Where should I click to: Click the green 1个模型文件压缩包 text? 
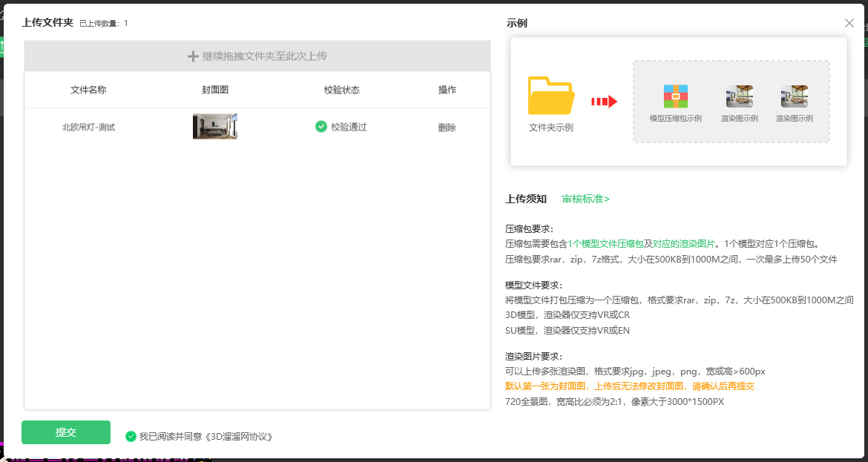coord(605,243)
